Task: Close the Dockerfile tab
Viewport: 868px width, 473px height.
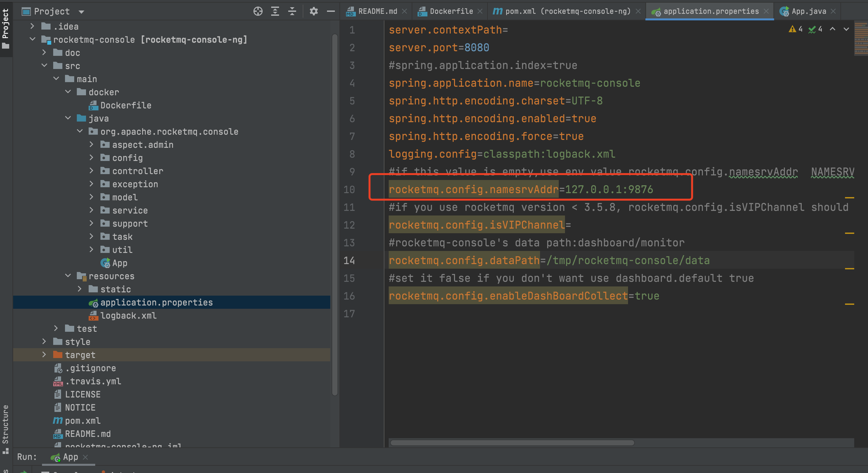Action: pos(480,11)
